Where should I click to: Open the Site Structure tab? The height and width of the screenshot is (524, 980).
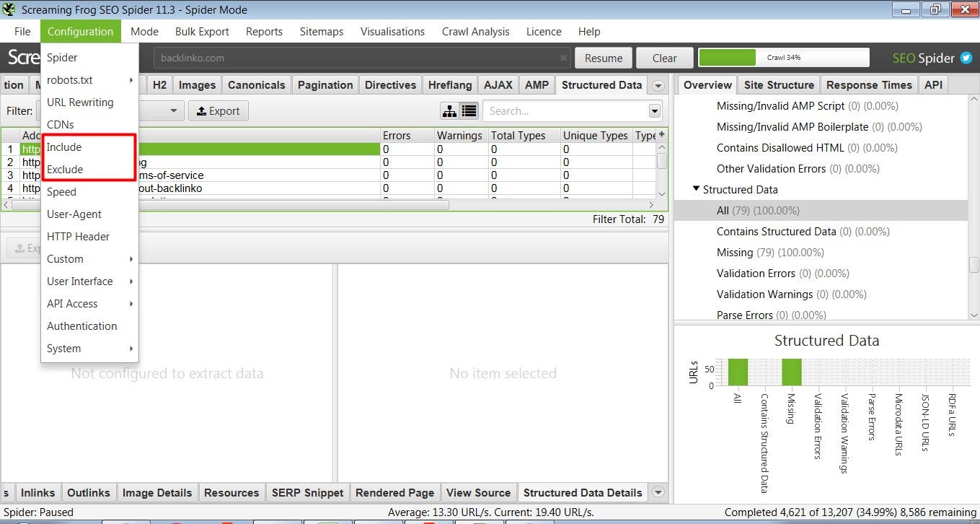[x=779, y=85]
